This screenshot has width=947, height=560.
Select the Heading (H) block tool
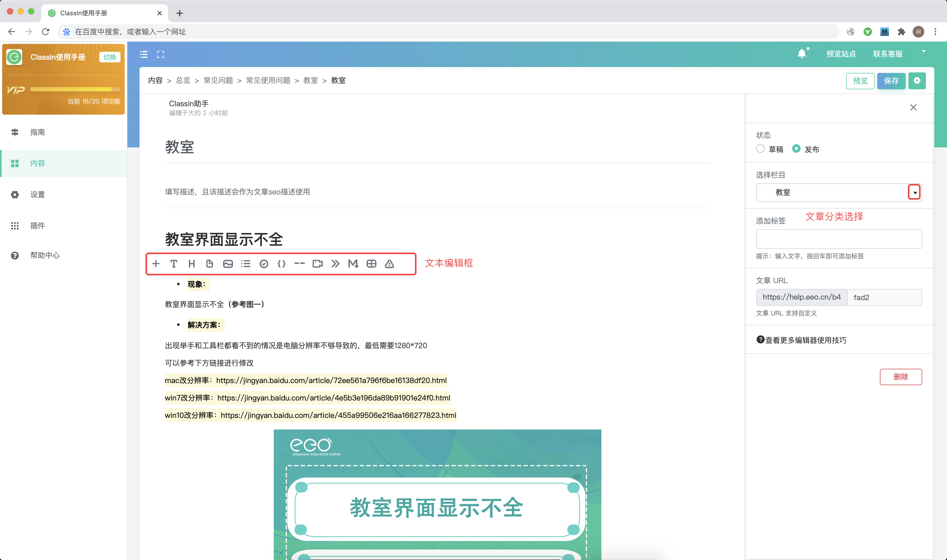tap(192, 264)
